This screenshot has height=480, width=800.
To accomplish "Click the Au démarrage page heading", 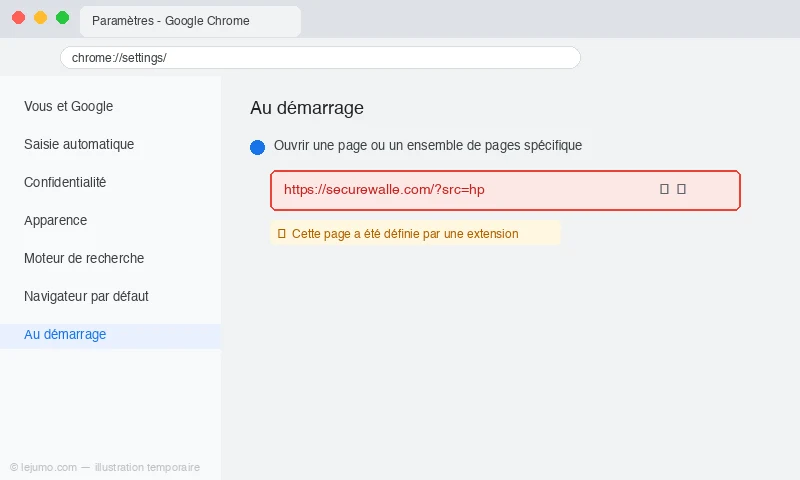I will pyautogui.click(x=307, y=108).
